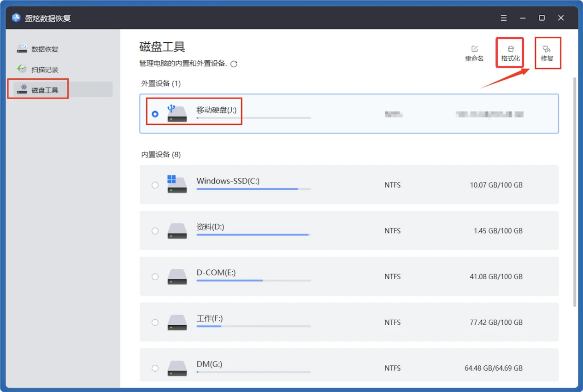The height and width of the screenshot is (392, 583).
Task: Click the 磁盘工具 sidebar gear-drive icon
Action: pos(22,89)
